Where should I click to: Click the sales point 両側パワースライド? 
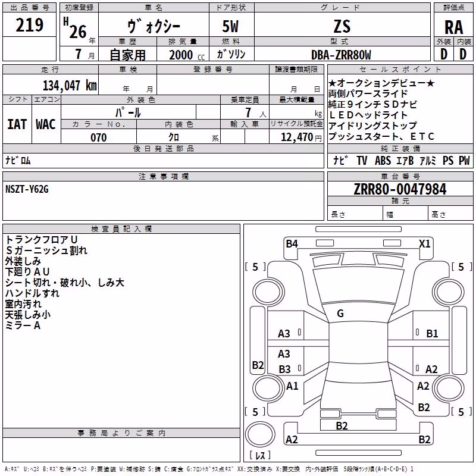coord(368,93)
